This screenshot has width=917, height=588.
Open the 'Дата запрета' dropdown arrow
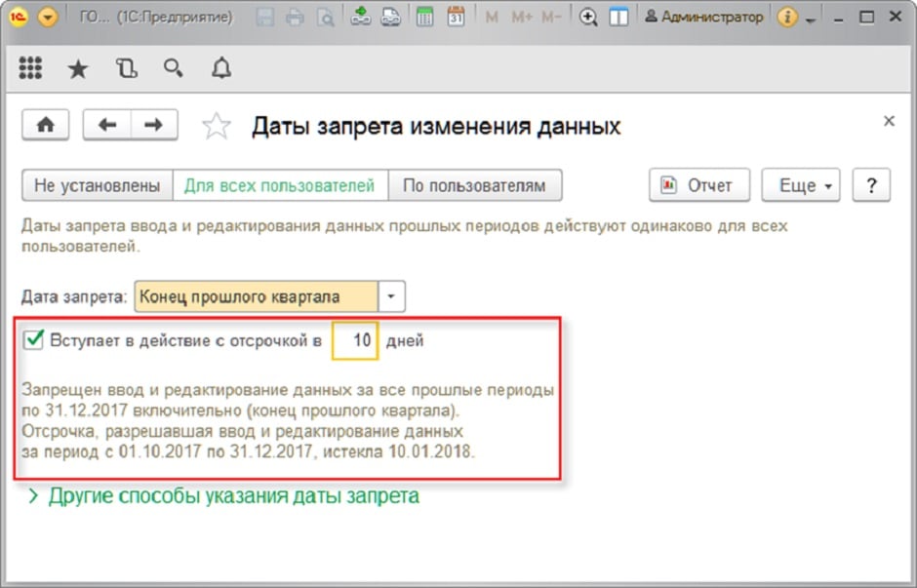[x=390, y=296]
